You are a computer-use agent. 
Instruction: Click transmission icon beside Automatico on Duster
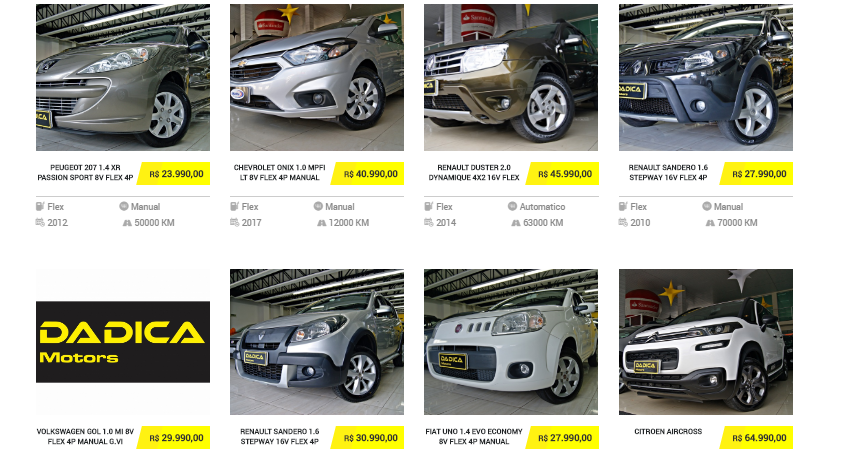tap(512, 206)
